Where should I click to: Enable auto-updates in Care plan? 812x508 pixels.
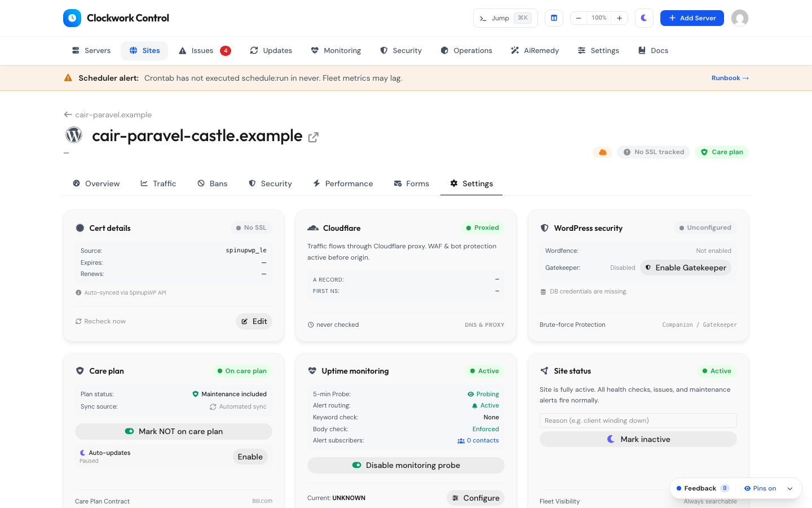point(250,457)
